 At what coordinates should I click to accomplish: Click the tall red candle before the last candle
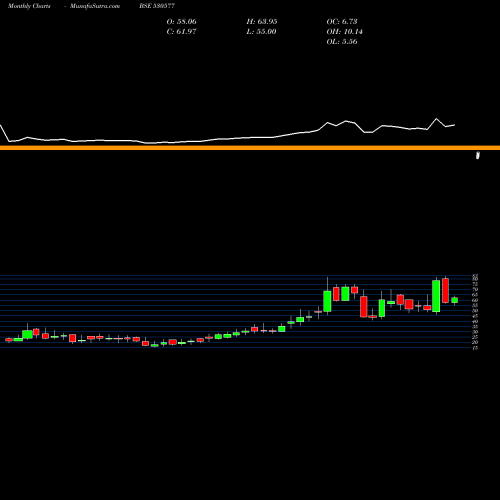point(445,290)
